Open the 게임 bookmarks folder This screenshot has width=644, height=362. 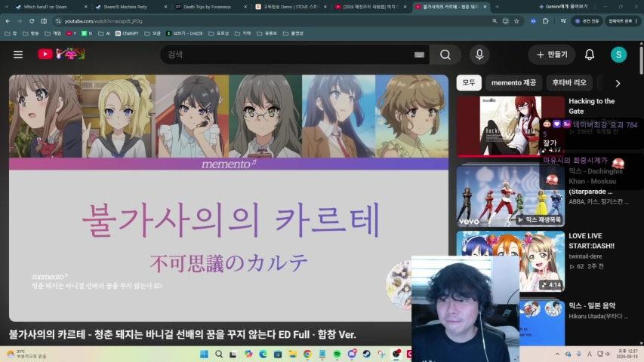(x=53, y=33)
